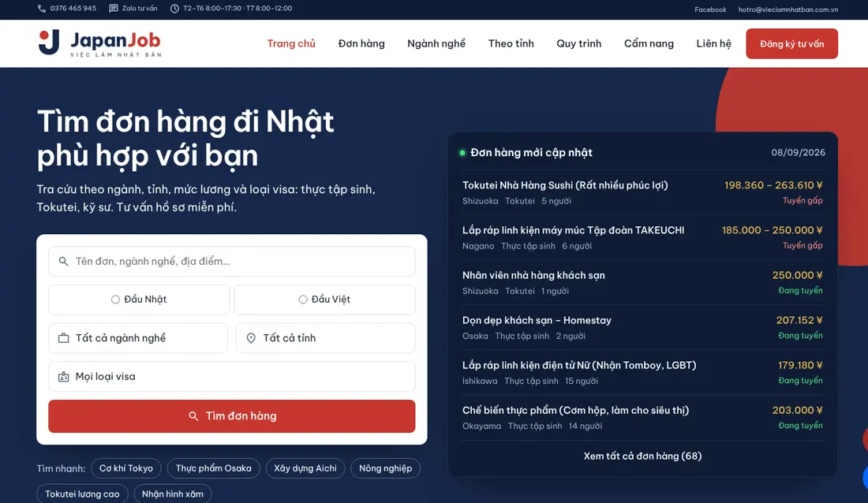This screenshot has height=503, width=868.
Task: Select the Thực phẩm Osaka quick search chip
Action: point(213,468)
